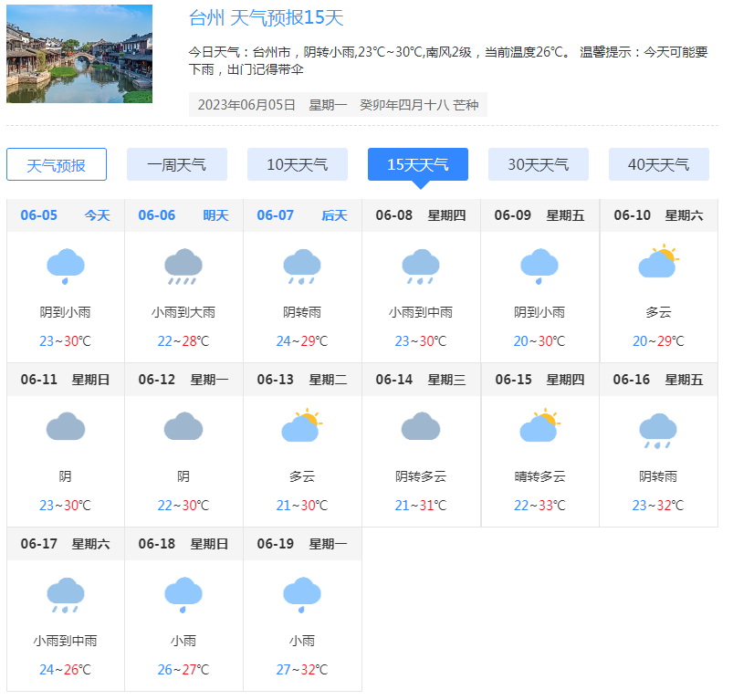Click the cloud icon for 06-14 星期三
Image resolution: width=733 pixels, height=700 pixels.
click(421, 427)
